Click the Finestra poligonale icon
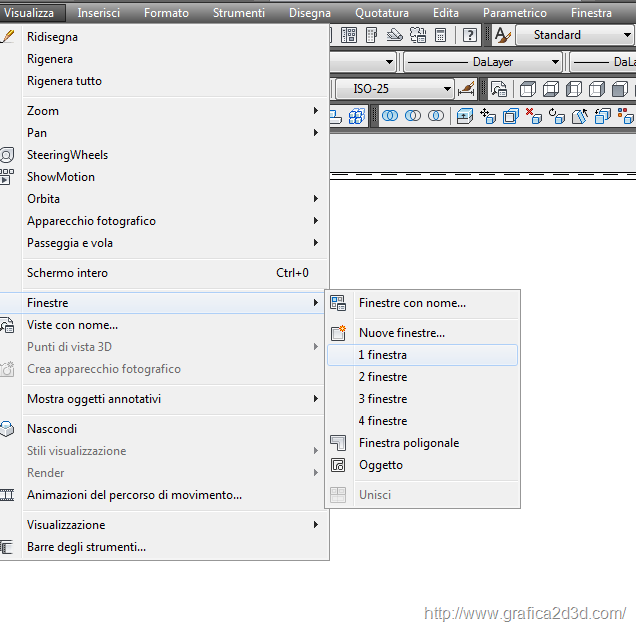 pos(338,443)
